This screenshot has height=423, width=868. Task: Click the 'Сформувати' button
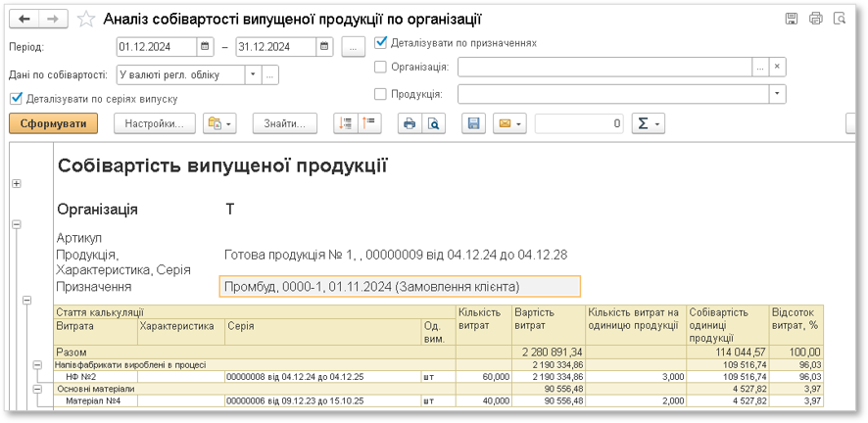(54, 123)
